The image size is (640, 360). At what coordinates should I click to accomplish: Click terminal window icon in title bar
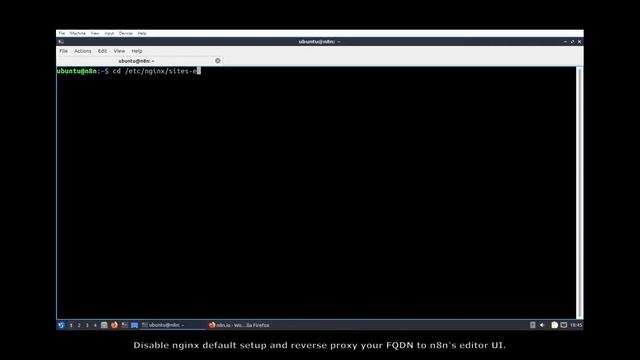coord(61,42)
